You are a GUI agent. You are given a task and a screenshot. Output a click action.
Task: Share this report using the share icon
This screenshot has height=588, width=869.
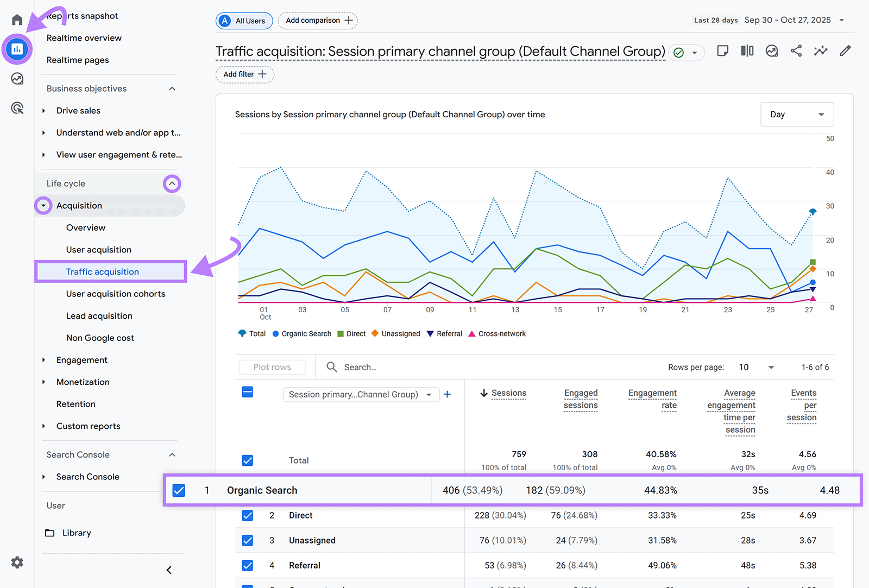[x=796, y=50]
